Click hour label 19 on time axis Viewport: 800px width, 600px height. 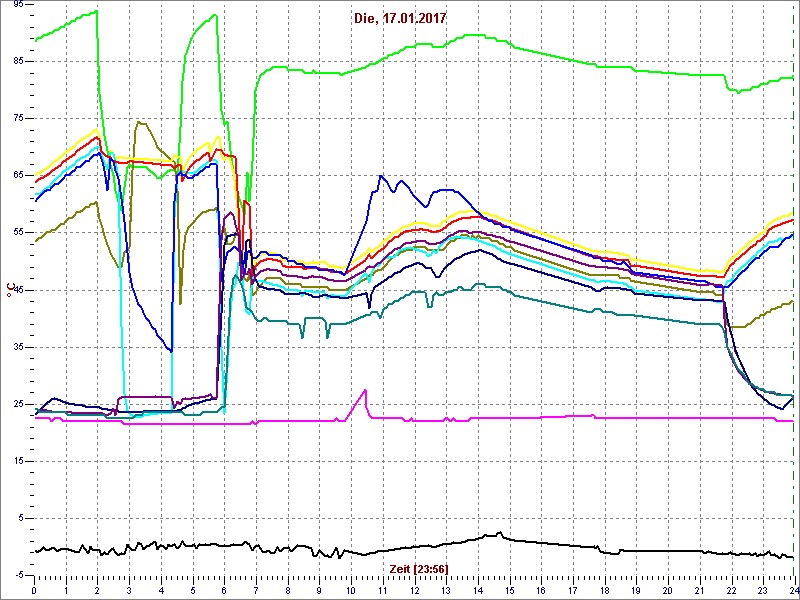tap(636, 591)
